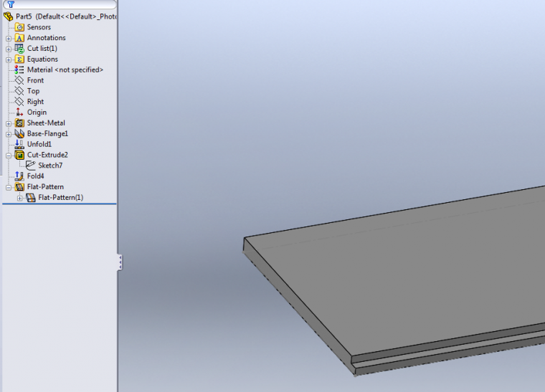Viewport: 545px width, 392px height.
Task: Click the Annotations icon
Action: 19,38
